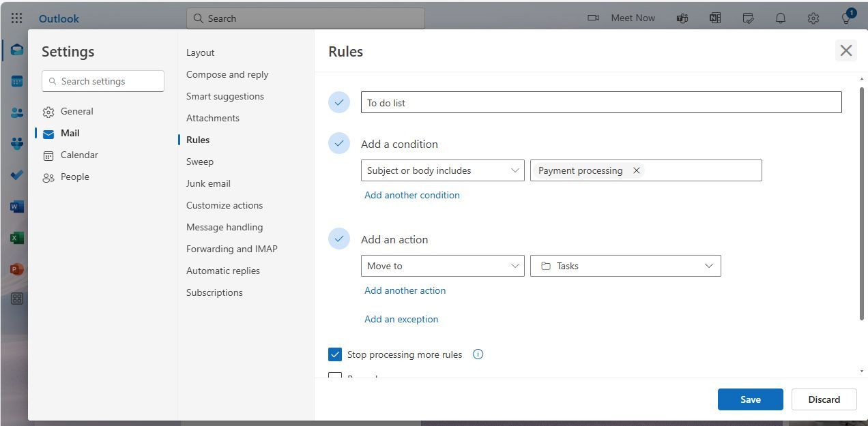The width and height of the screenshot is (868, 426).
Task: Enable Stop processing more rules
Action: [335, 354]
